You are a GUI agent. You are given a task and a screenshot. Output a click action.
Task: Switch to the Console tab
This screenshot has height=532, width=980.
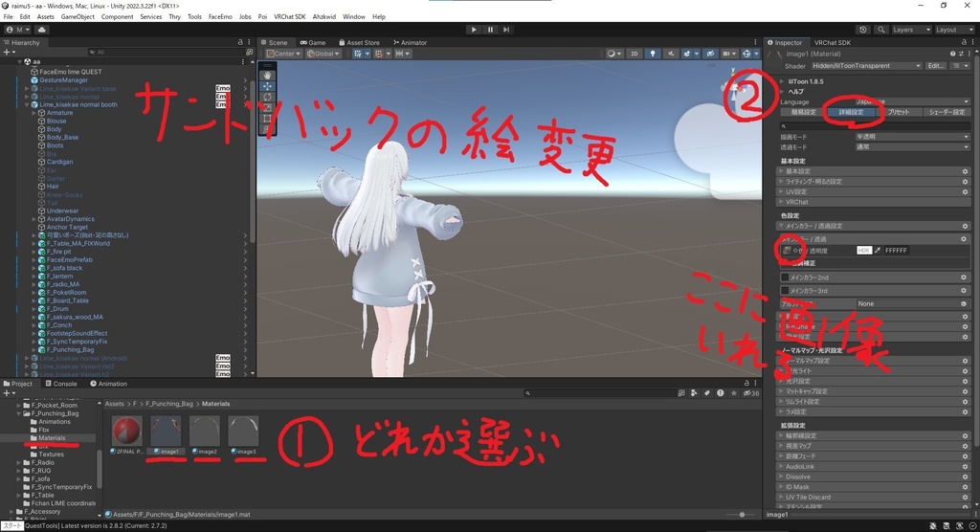pyautogui.click(x=61, y=384)
